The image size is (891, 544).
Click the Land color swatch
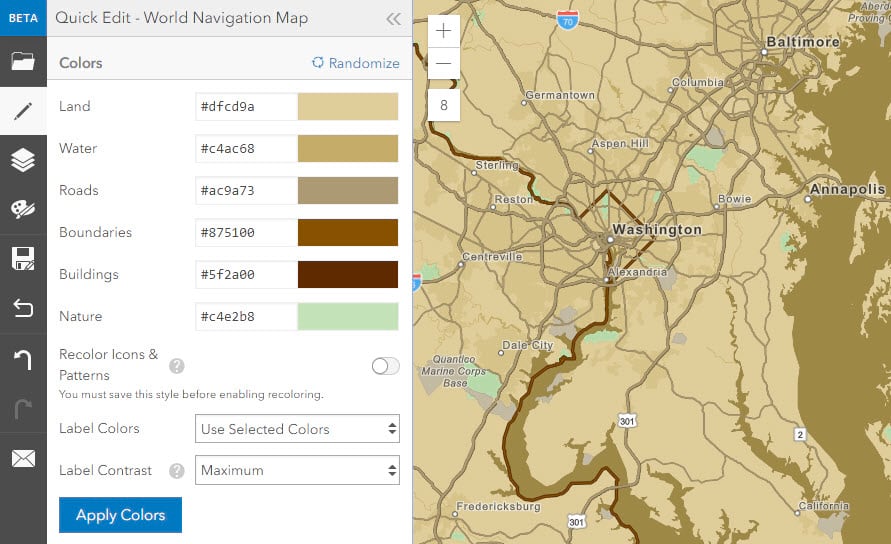(x=348, y=106)
